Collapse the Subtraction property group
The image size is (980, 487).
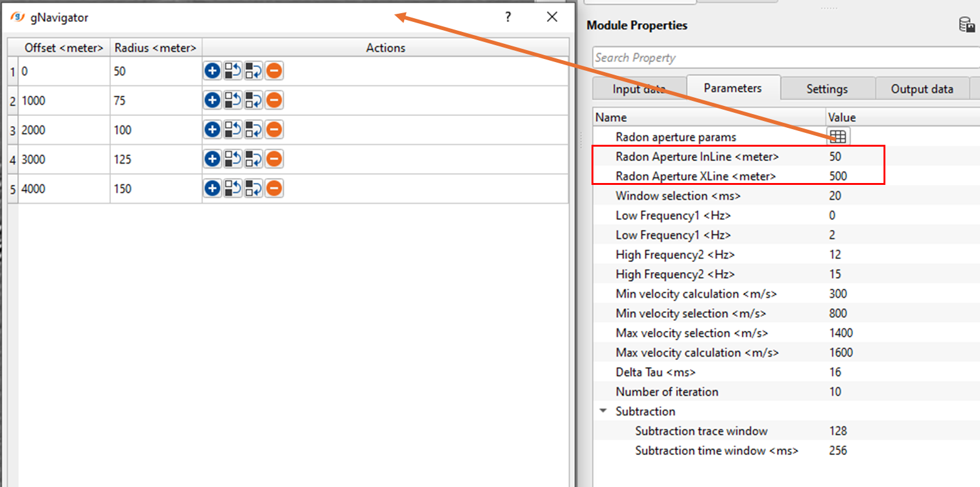(603, 411)
